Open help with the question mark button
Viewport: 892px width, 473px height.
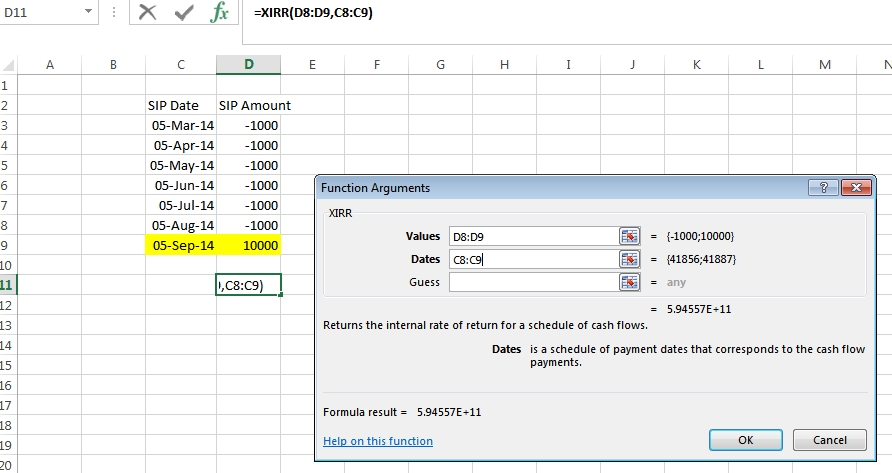823,187
